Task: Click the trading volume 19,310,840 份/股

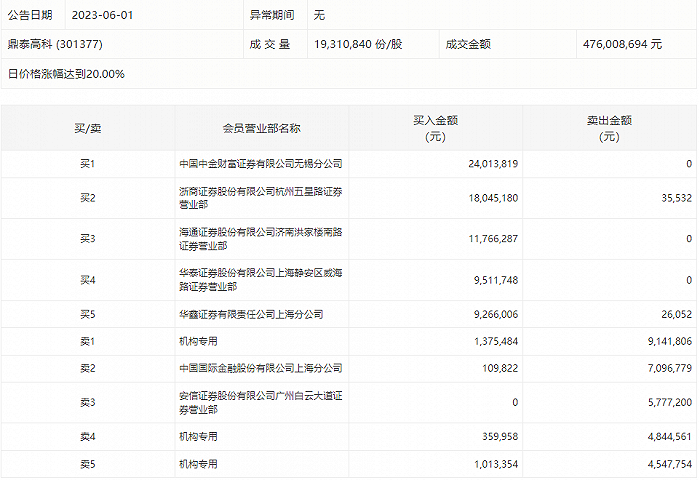Action: pyautogui.click(x=358, y=44)
